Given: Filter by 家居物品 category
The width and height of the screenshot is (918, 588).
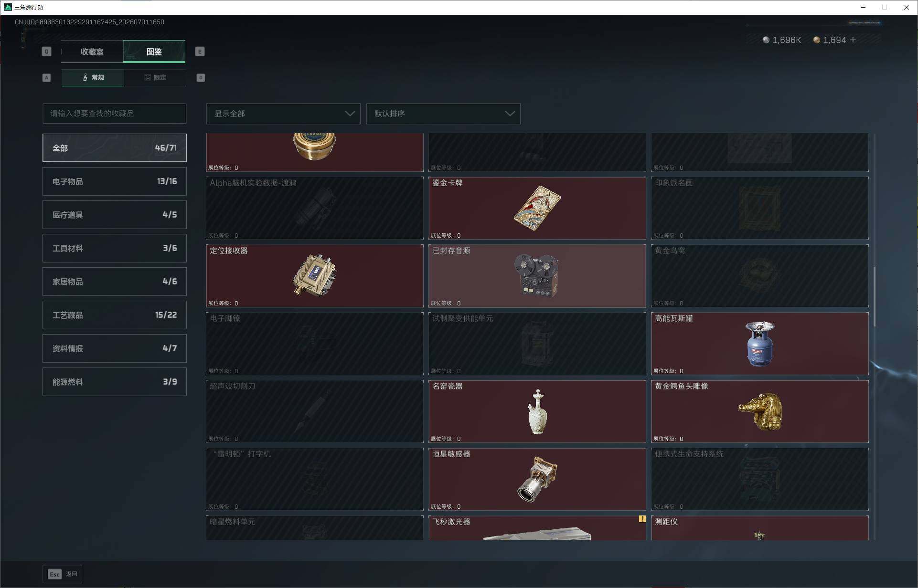Looking at the screenshot, I should (x=115, y=282).
